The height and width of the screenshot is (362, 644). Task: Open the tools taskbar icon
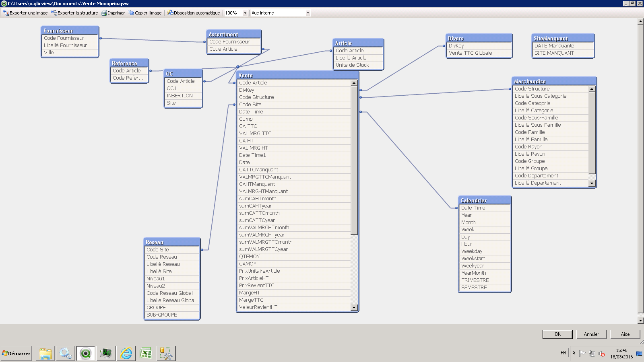166,354
